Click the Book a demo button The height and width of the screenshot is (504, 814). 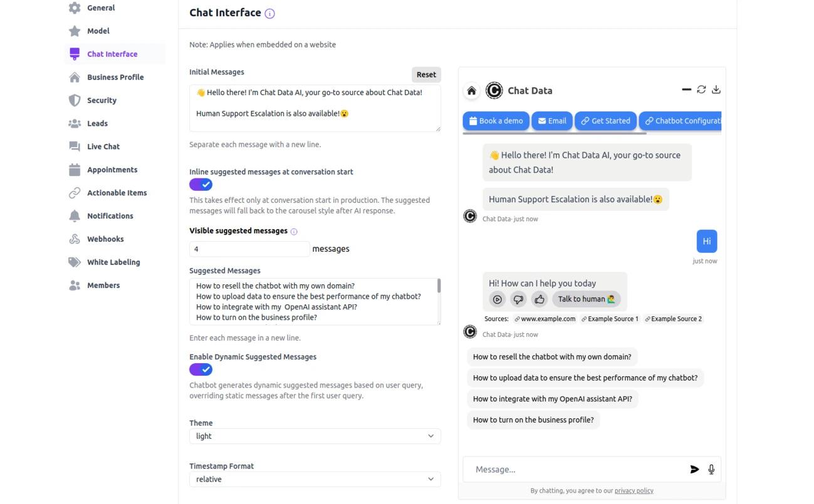point(496,121)
